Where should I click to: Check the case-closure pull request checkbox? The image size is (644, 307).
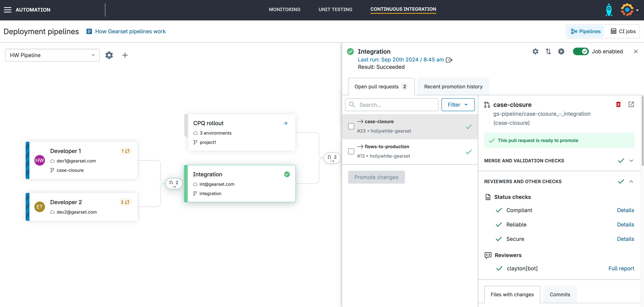click(x=351, y=126)
